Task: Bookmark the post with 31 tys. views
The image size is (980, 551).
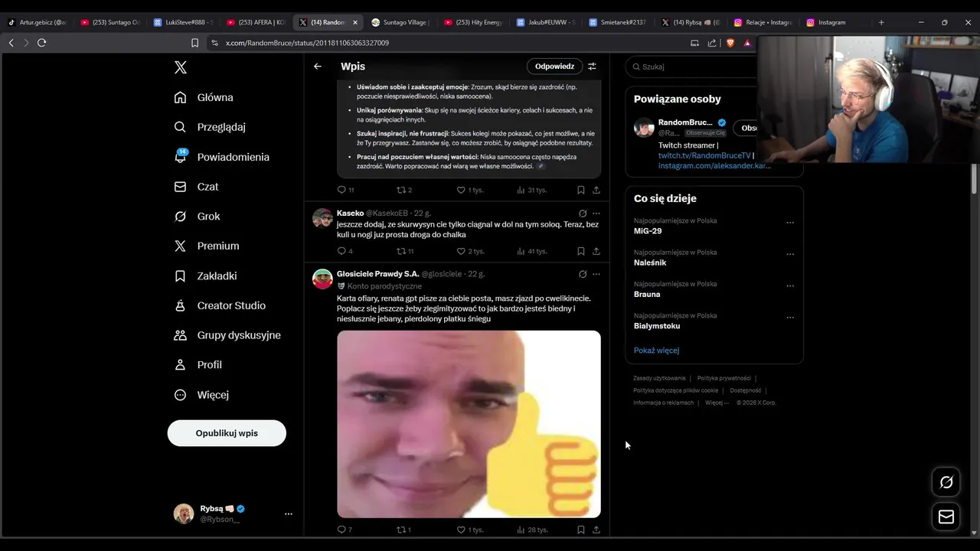Action: click(x=581, y=190)
